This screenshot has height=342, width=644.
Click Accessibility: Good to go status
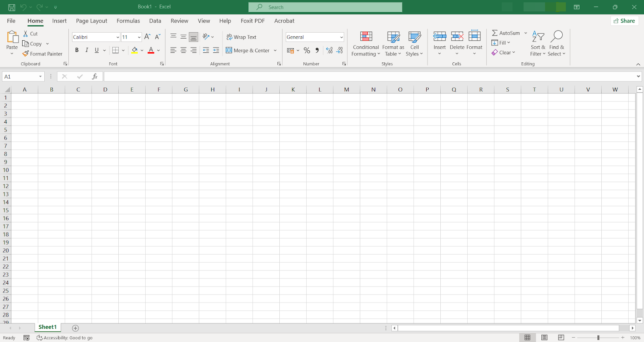[64, 338]
